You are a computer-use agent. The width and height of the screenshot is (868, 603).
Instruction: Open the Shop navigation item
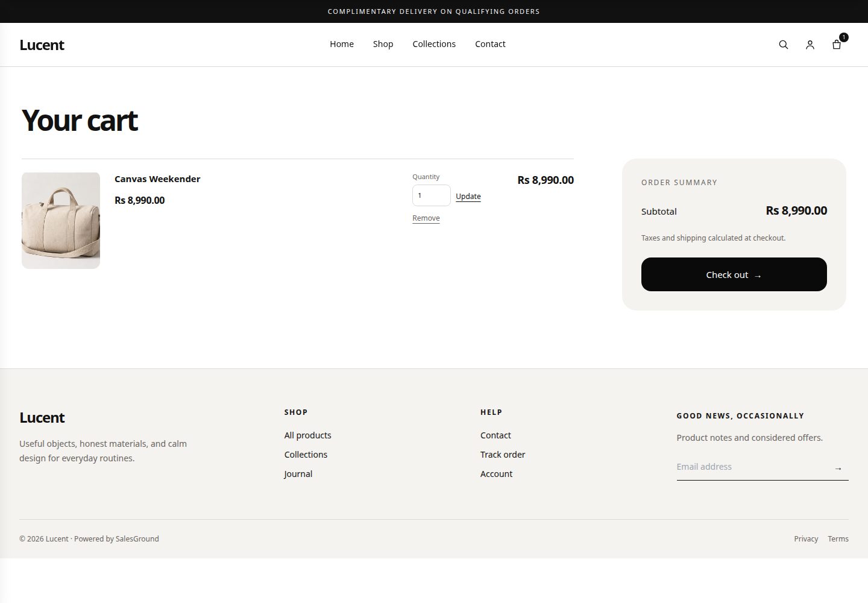click(383, 44)
